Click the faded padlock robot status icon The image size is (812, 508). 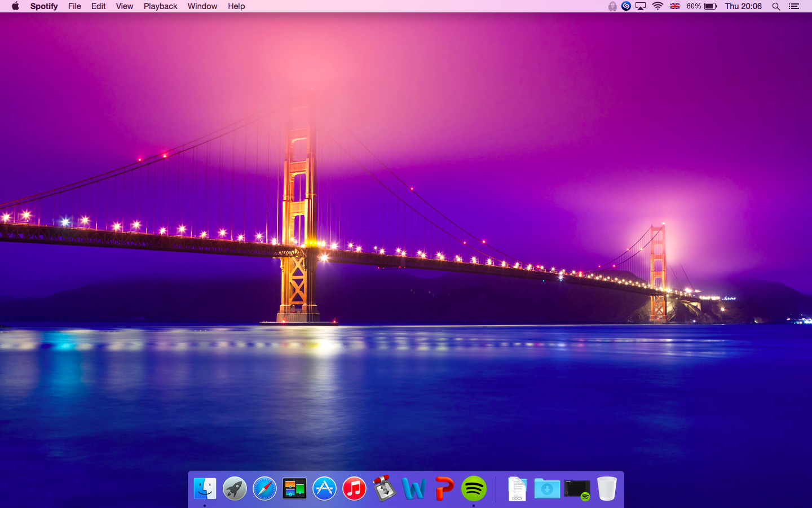[612, 6]
